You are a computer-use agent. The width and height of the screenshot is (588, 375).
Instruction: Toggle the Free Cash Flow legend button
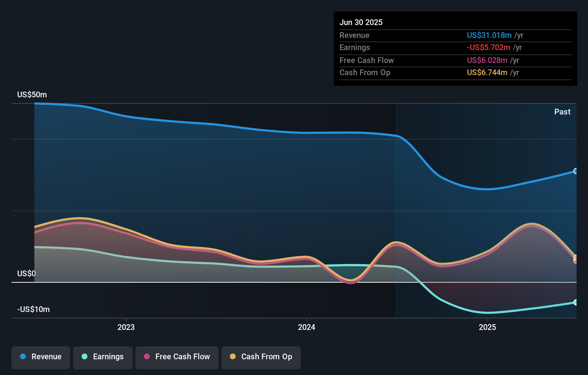coord(177,357)
